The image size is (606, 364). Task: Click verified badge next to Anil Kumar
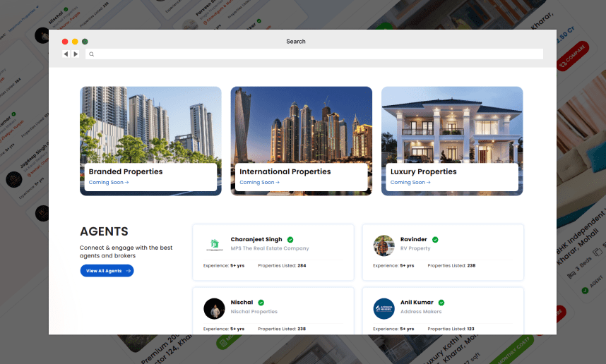pyautogui.click(x=441, y=303)
